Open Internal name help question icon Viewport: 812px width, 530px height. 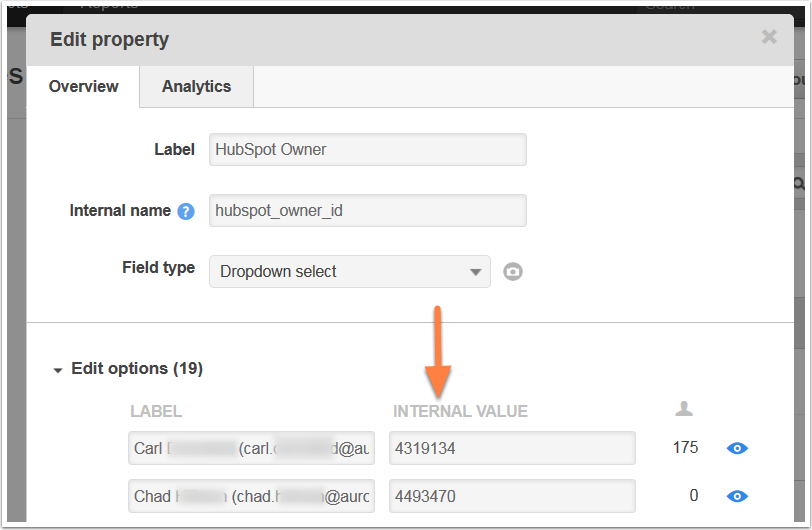[186, 211]
